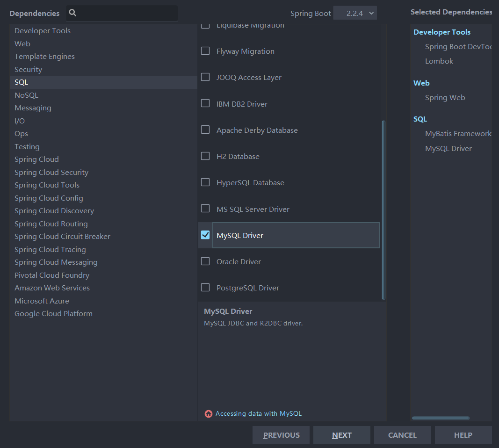Viewport: 499px width, 448px height.
Task: Enable the Flyway Migration checkbox
Action: click(x=205, y=51)
